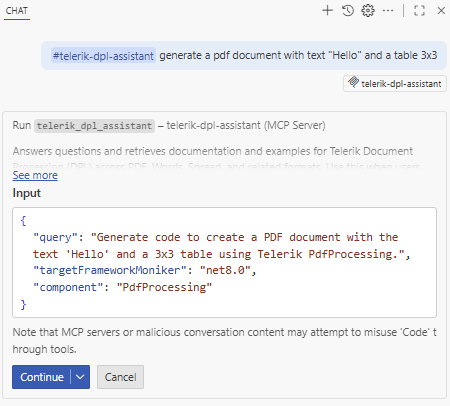The image size is (450, 406).
Task: Open the more actions ellipsis menu
Action: click(x=388, y=11)
